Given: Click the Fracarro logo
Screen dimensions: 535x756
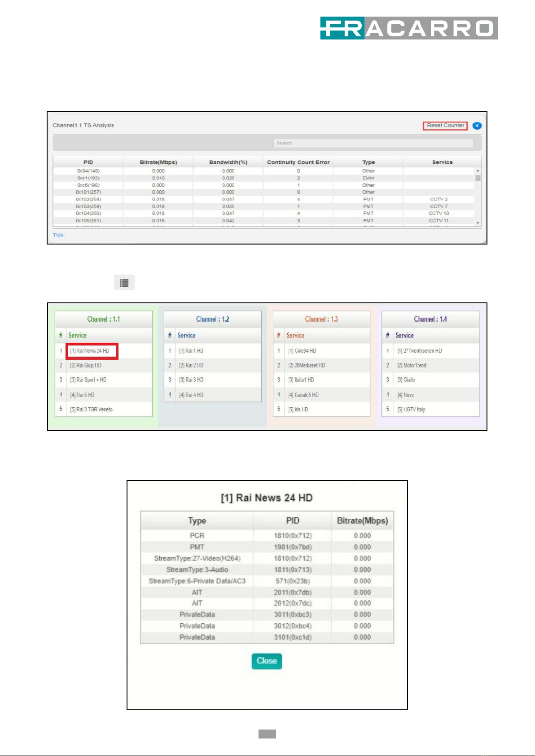Looking at the screenshot, I should (409, 28).
